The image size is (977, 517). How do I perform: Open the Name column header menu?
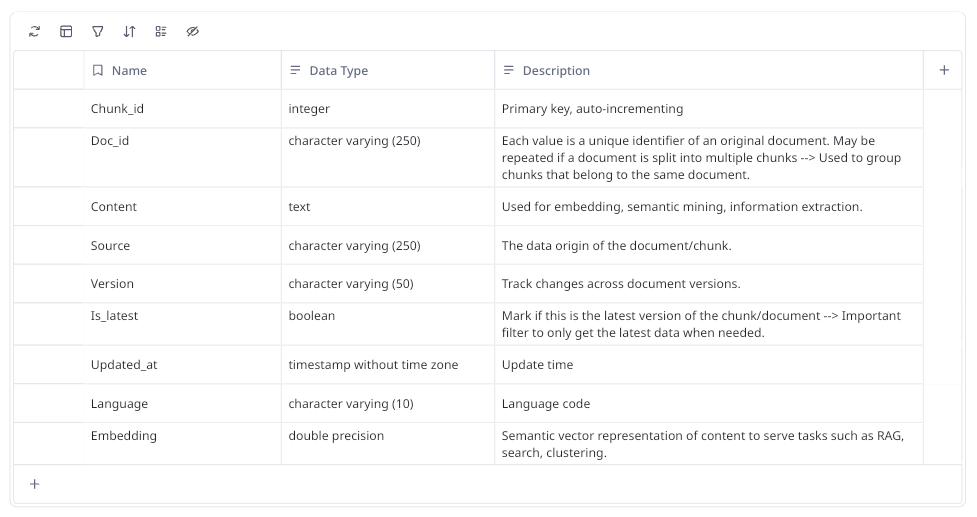click(129, 71)
